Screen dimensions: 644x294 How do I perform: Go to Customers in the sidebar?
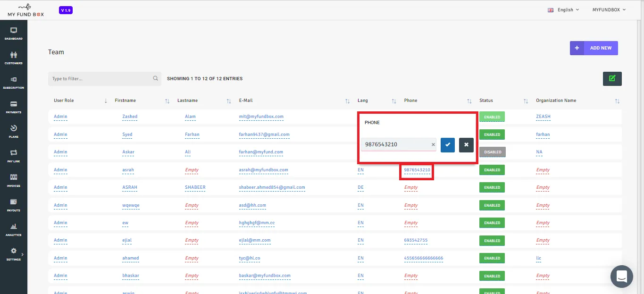click(14, 58)
